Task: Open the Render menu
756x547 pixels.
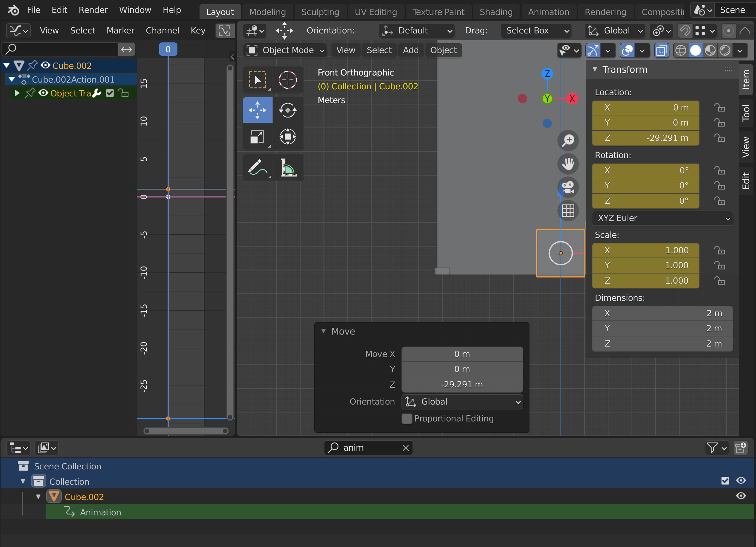Action: (93, 10)
